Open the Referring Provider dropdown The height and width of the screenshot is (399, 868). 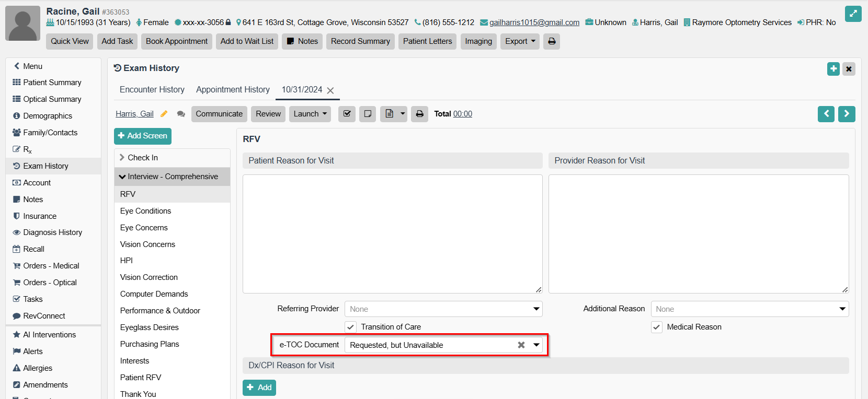point(443,309)
